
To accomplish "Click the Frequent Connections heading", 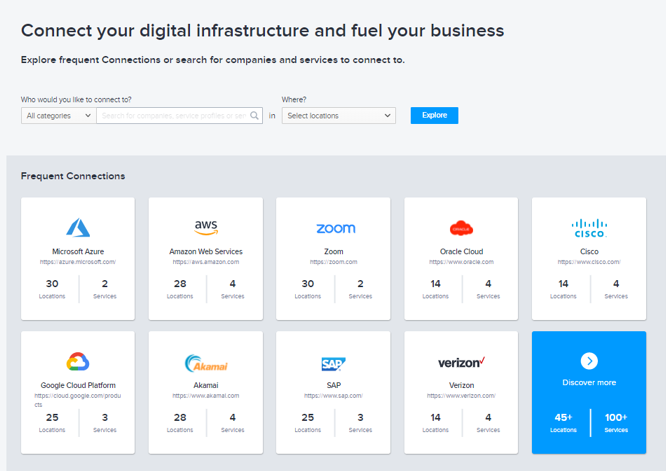I will point(73,176).
